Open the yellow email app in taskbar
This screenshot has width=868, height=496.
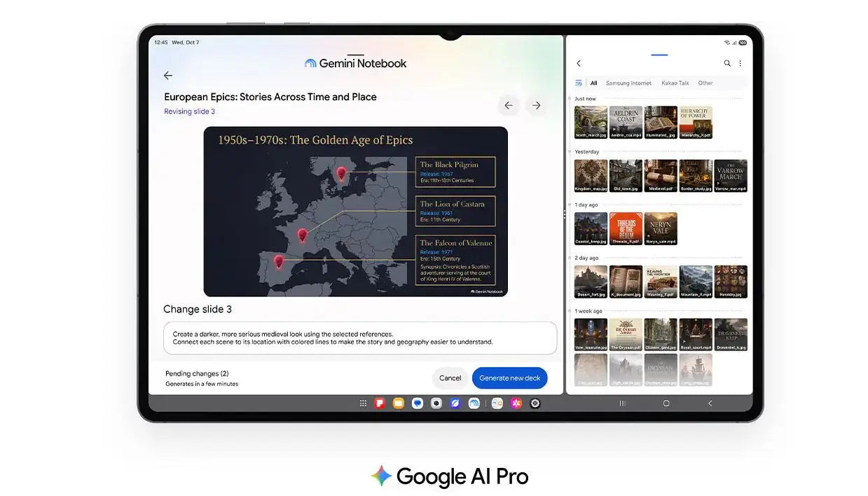pos(399,403)
